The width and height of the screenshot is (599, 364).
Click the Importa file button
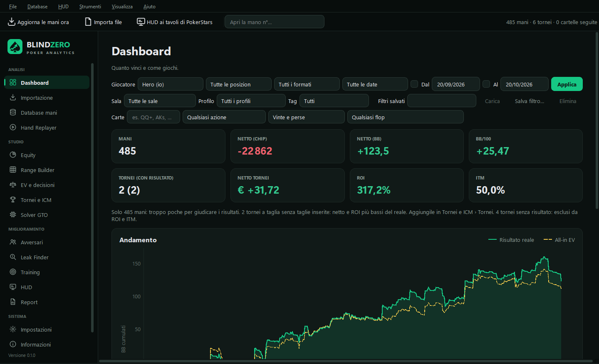tap(104, 22)
